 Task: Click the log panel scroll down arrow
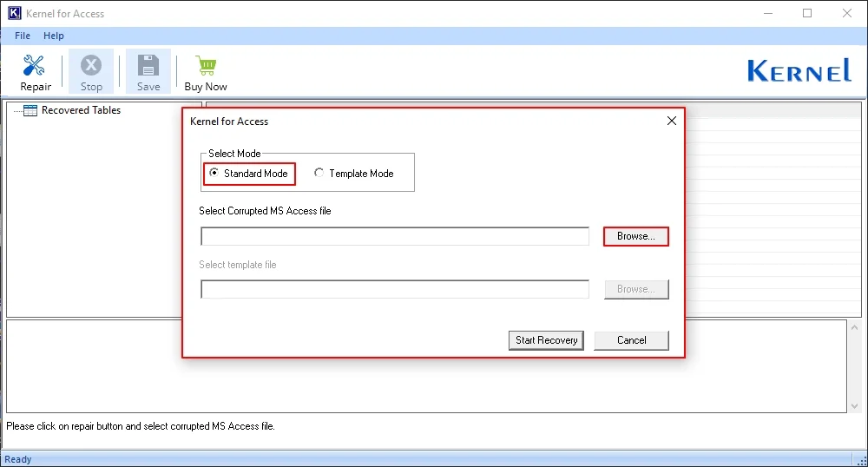pos(853,405)
